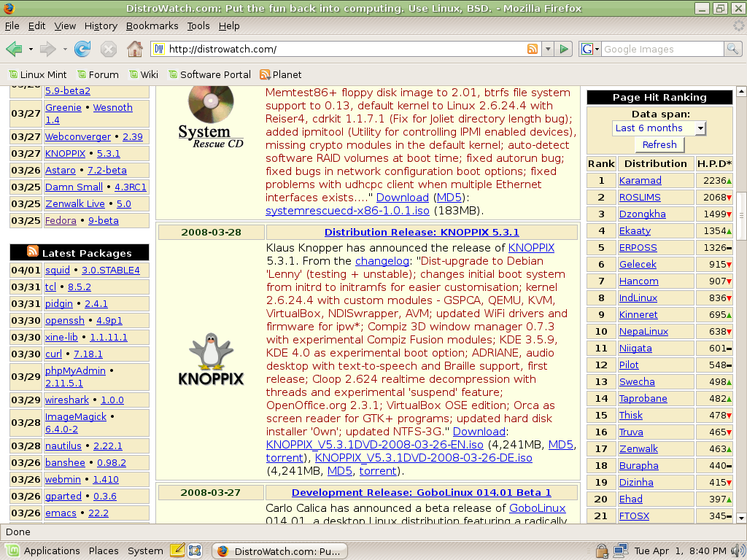
Task: Focus the URL address field
Action: coord(345,49)
